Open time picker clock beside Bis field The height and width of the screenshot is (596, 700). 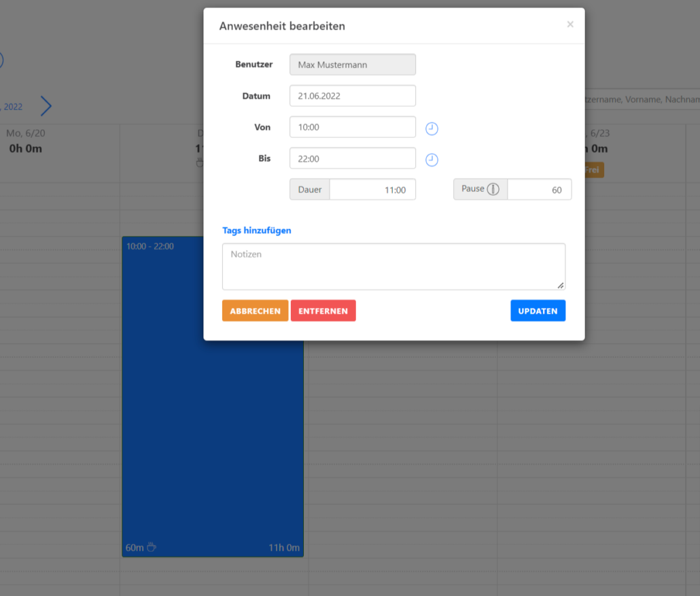(x=432, y=160)
